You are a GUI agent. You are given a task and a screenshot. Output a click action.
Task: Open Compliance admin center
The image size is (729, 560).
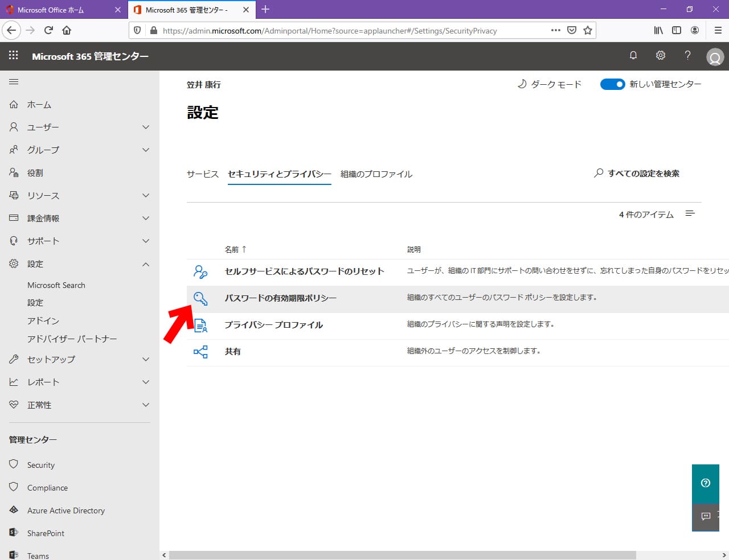47,488
